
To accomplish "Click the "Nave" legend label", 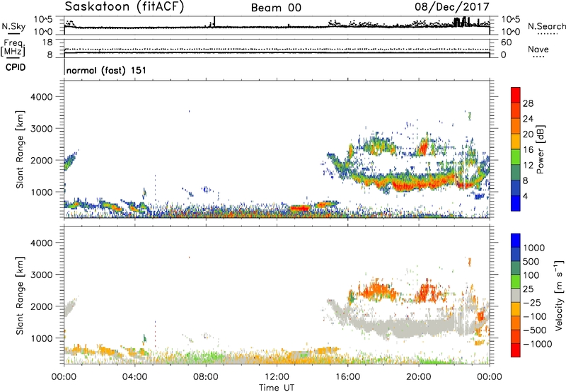I will coord(538,50).
